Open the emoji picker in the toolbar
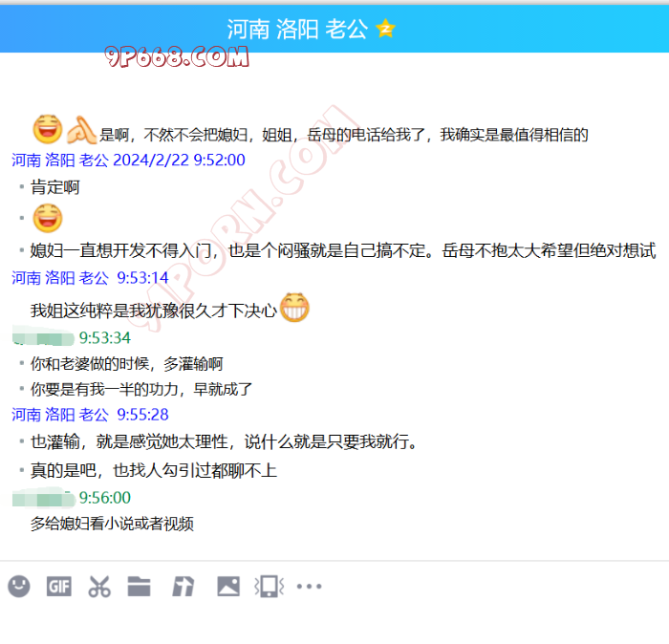669x644 pixels. (19, 586)
